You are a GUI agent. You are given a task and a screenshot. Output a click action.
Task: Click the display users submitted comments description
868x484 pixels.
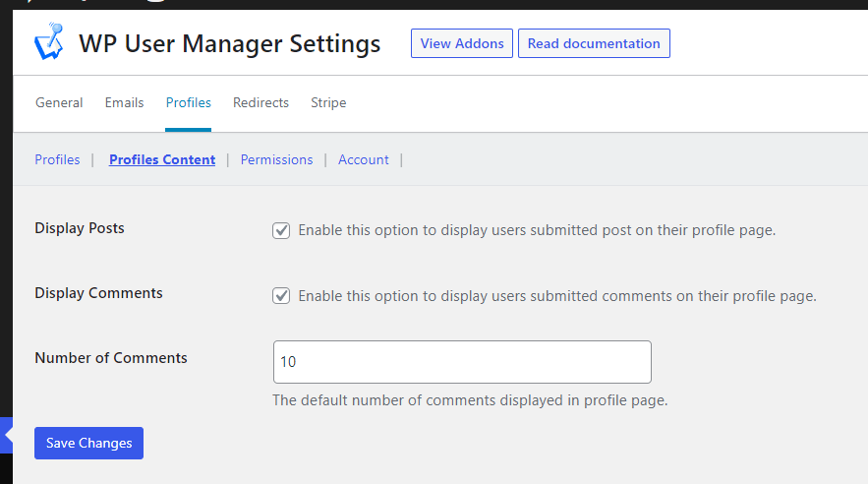(557, 296)
